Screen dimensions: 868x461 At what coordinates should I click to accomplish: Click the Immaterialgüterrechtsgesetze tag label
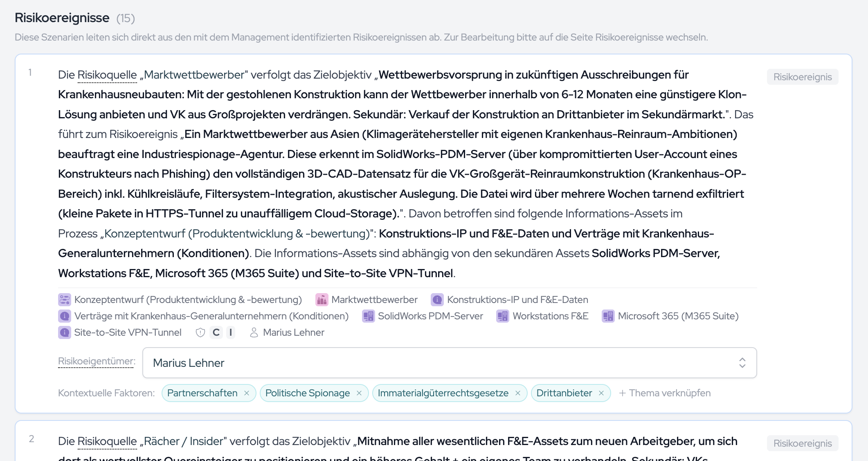click(443, 393)
